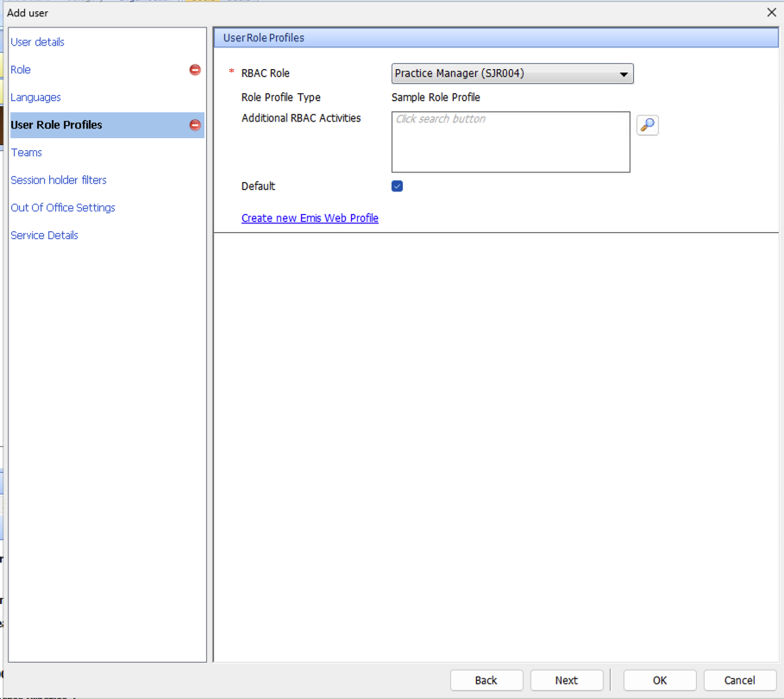Screen dimensions: 784x699
Task: Confirm with the OK button
Action: 659,680
